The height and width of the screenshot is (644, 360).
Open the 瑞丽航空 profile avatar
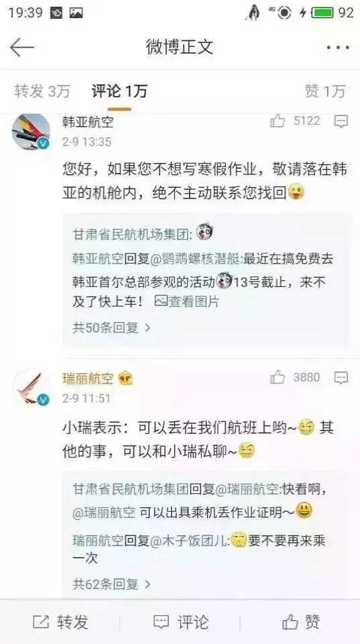[x=31, y=388]
